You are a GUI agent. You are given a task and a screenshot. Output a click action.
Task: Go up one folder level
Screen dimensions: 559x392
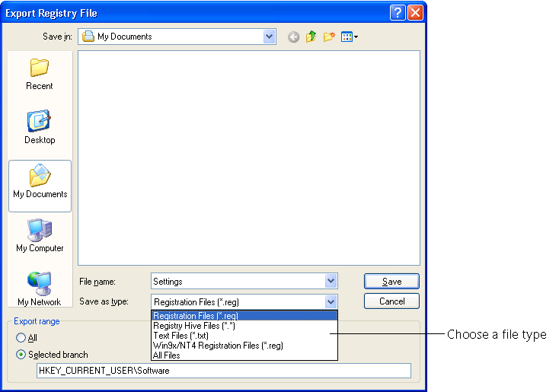(311, 37)
